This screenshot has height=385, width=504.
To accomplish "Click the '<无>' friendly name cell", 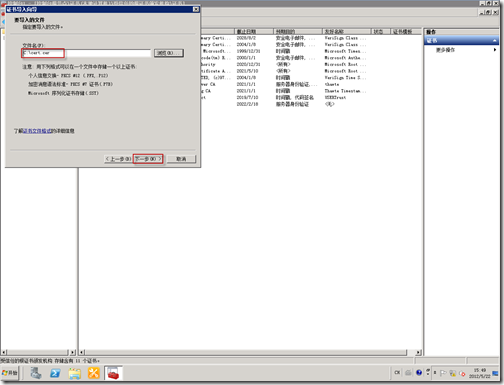I will pos(329,104).
